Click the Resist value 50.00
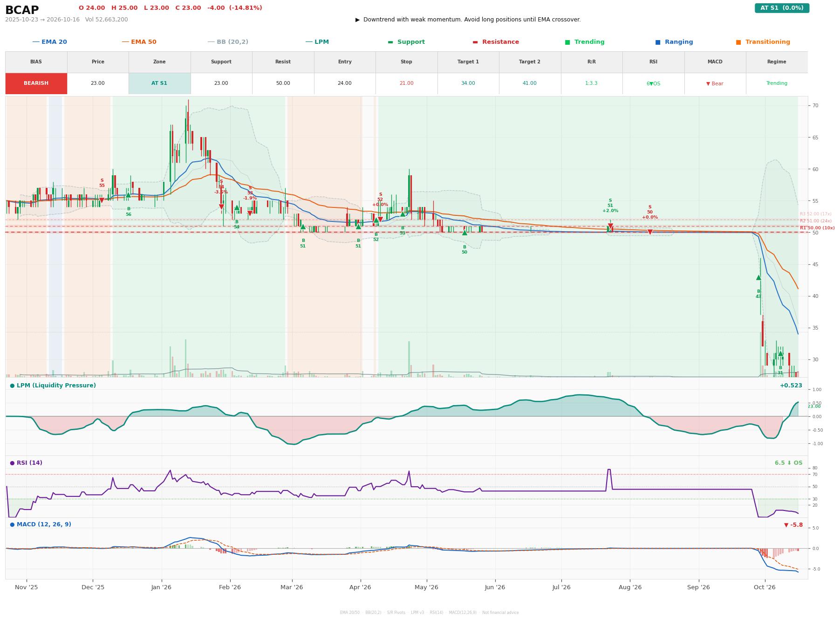This screenshot has width=840, height=620. 283,83
